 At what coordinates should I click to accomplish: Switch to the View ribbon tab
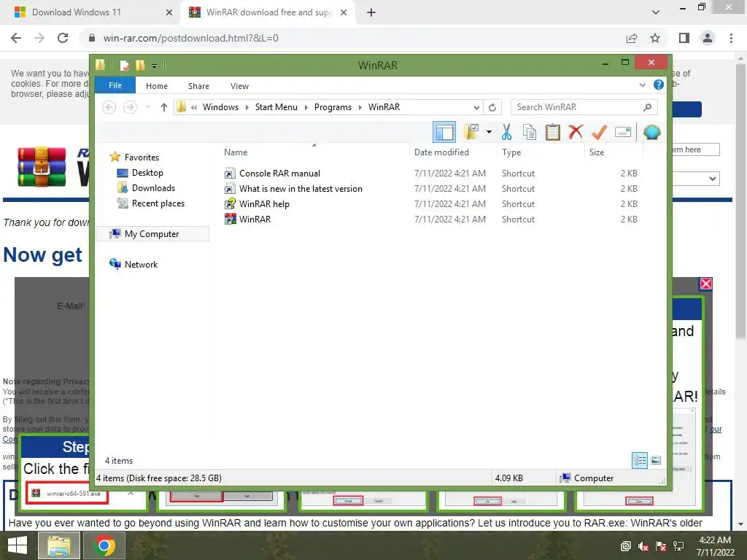coord(239,86)
